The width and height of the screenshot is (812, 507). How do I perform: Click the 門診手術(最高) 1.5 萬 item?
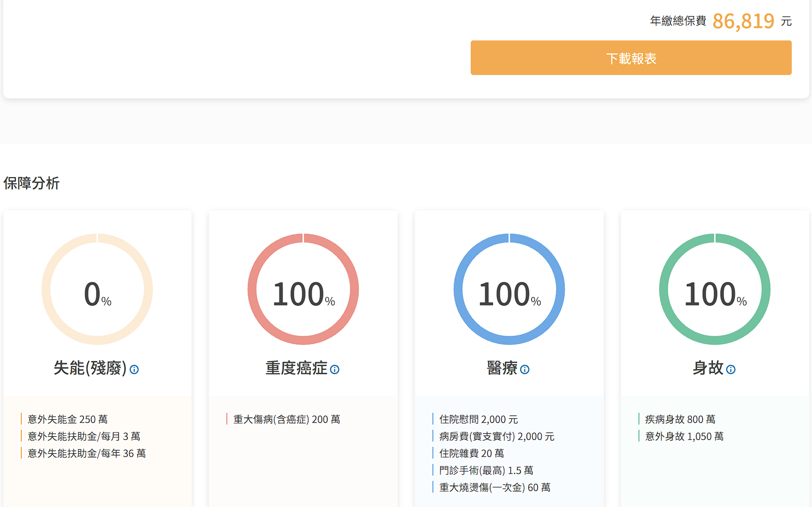tap(486, 470)
